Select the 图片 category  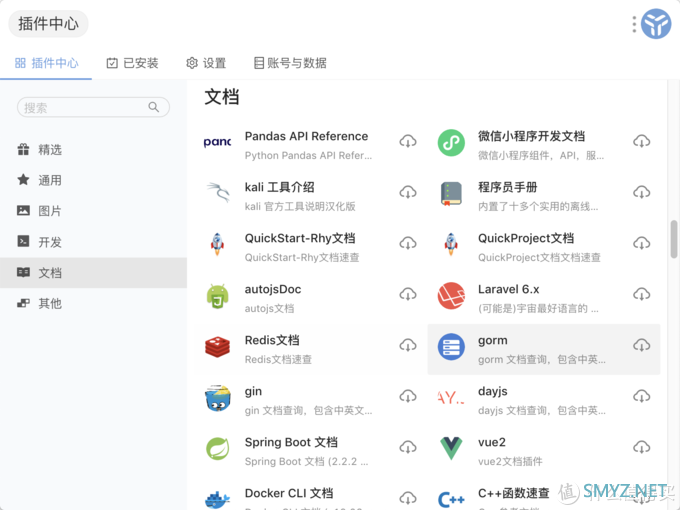click(93, 211)
